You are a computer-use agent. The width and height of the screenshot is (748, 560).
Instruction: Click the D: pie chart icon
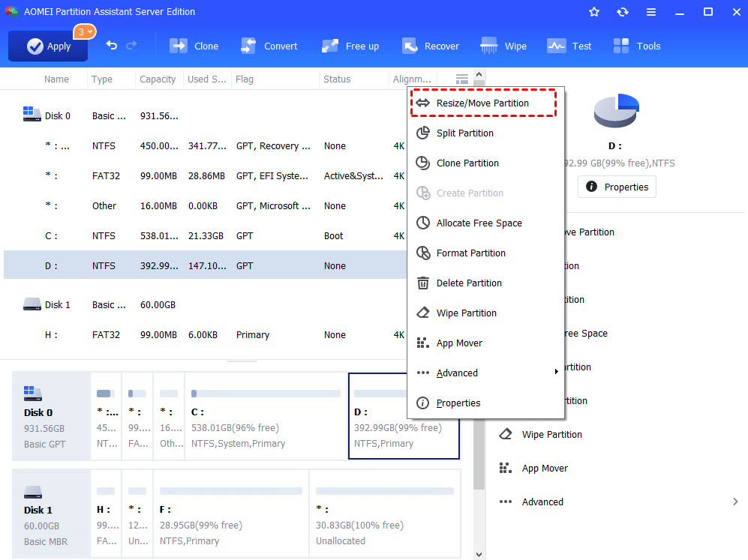click(616, 110)
